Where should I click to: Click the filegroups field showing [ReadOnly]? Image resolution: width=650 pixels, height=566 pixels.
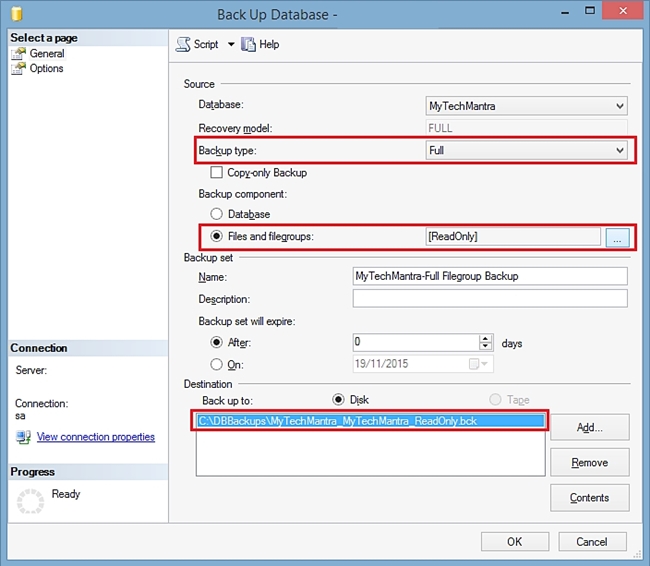coord(513,236)
